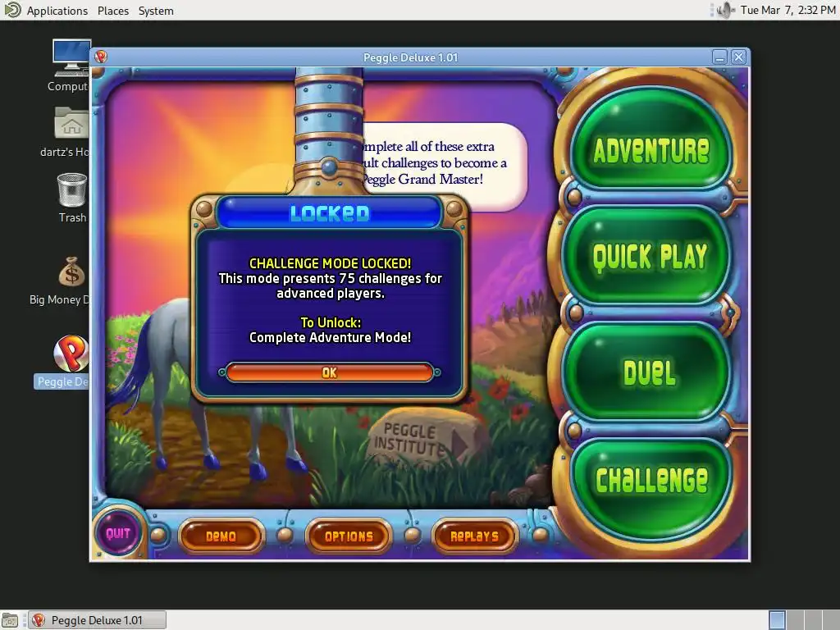Viewport: 840px width, 630px height.
Task: Click the Challenge mode button
Action: coord(651,489)
